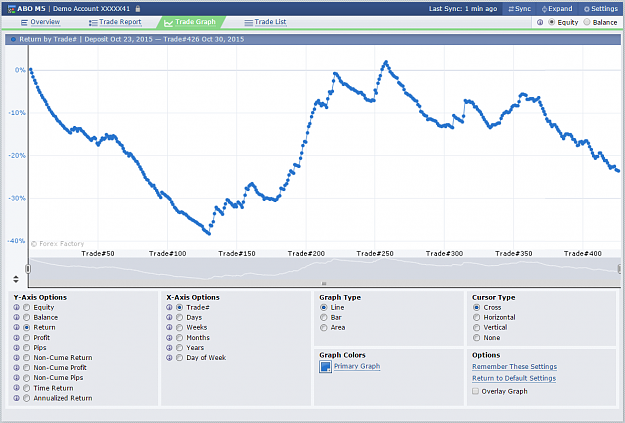Select Profit as Y-axis option
Viewport: 625px width, 423px height.
(x=27, y=338)
